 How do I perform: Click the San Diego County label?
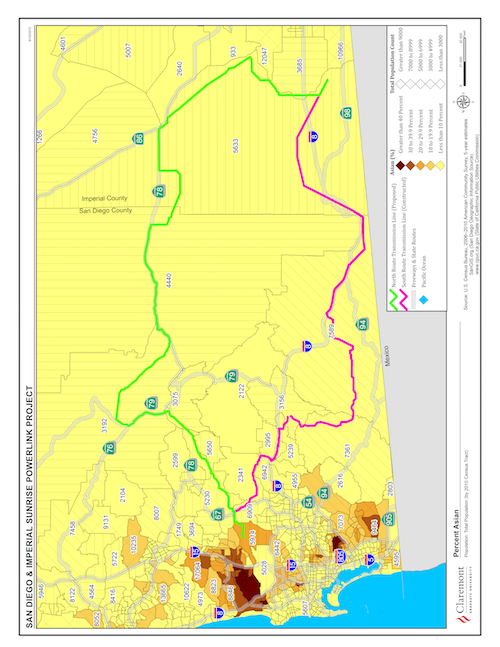pos(106,210)
